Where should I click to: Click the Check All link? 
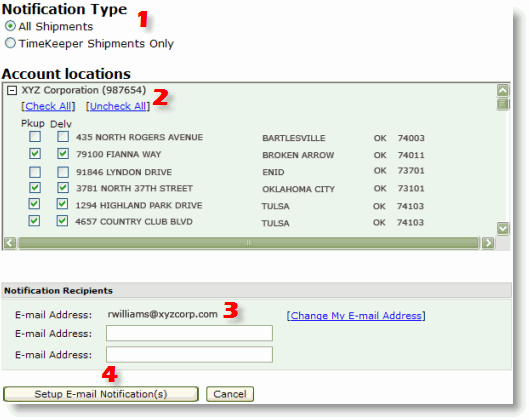pos(48,106)
